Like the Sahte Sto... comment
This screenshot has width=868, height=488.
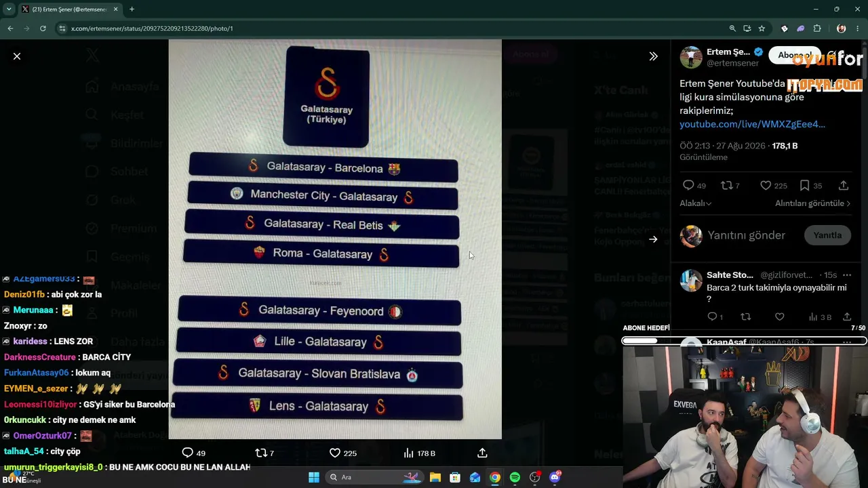click(780, 317)
